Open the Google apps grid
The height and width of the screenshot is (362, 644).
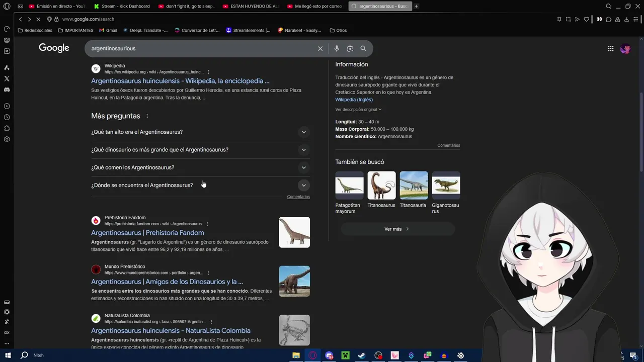610,49
